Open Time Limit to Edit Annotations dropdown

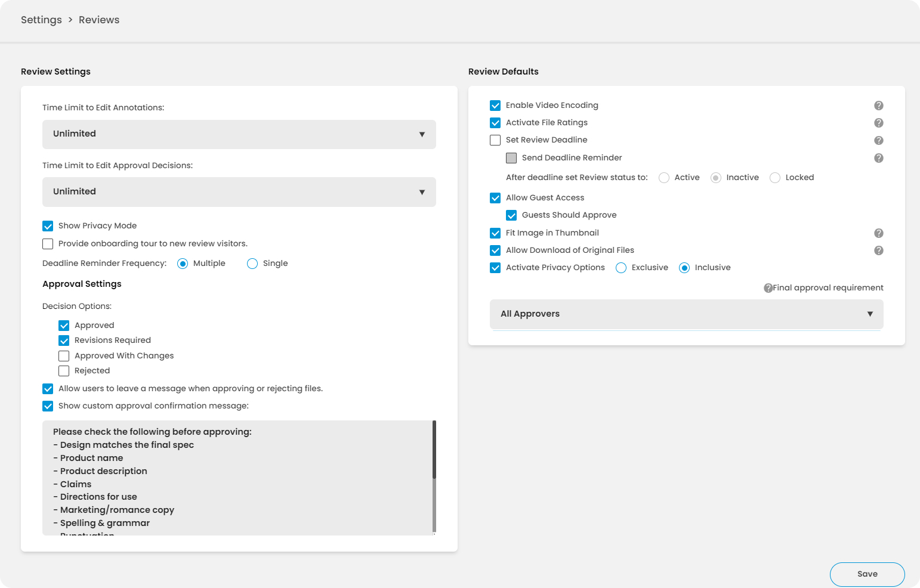[239, 134]
